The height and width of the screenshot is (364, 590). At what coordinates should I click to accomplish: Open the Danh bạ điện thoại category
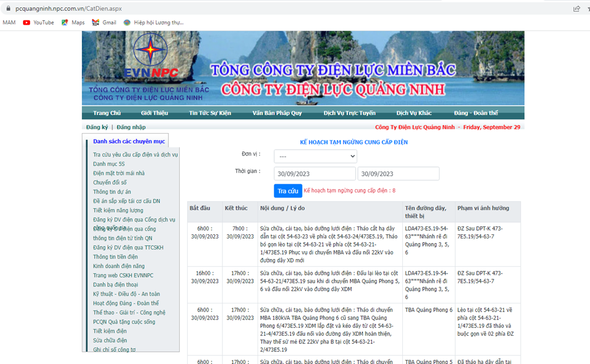pyautogui.click(x=115, y=285)
